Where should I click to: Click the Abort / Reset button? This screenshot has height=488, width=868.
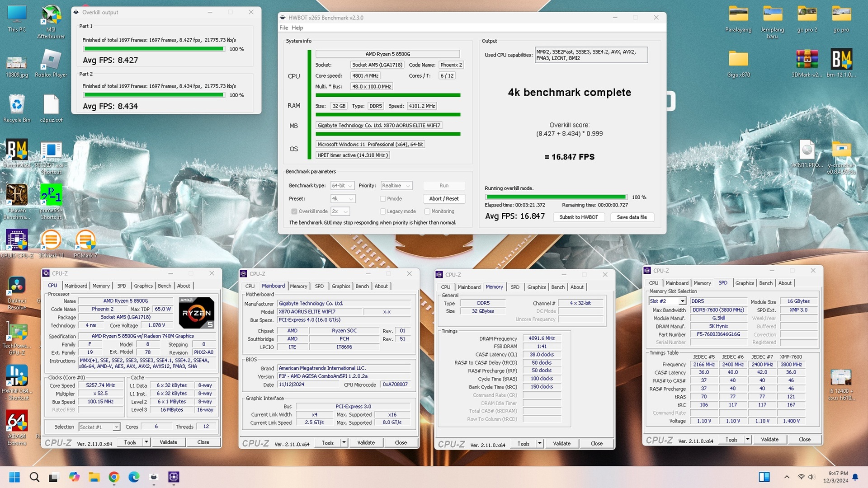(x=444, y=199)
